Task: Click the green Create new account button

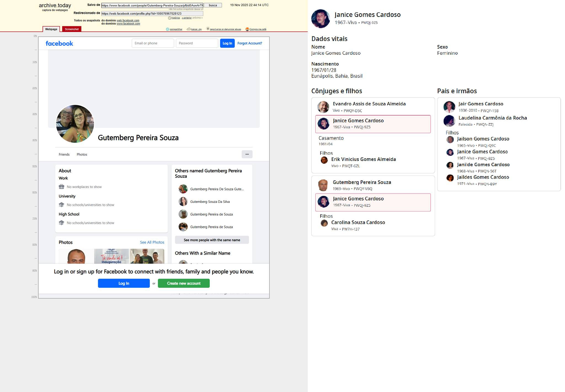Action: coord(183,283)
